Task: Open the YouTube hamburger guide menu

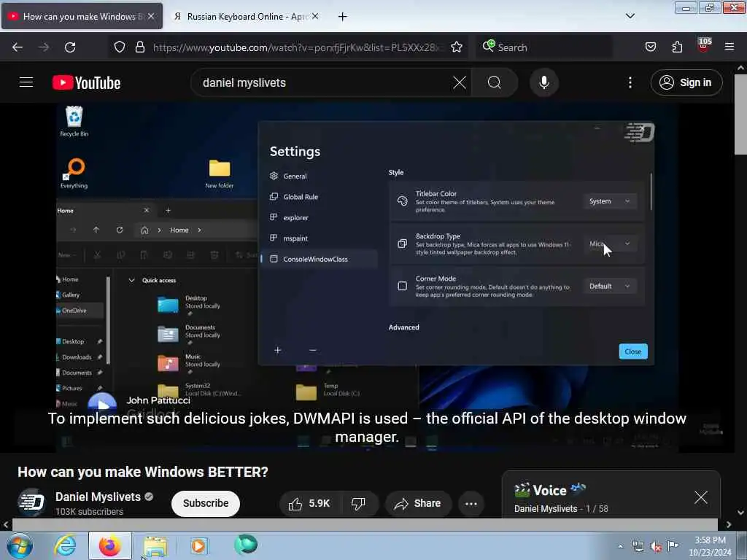Action: tap(26, 82)
